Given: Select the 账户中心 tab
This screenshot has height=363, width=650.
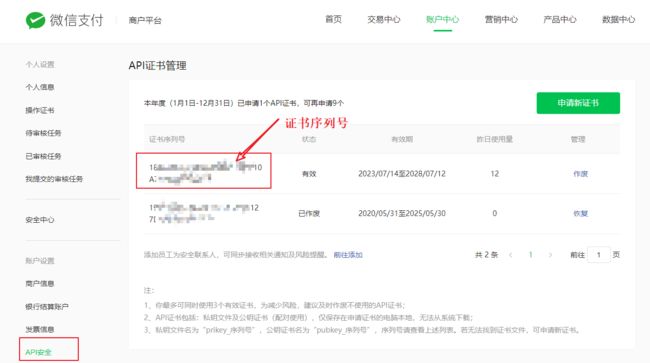Looking at the screenshot, I should pyautogui.click(x=442, y=19).
